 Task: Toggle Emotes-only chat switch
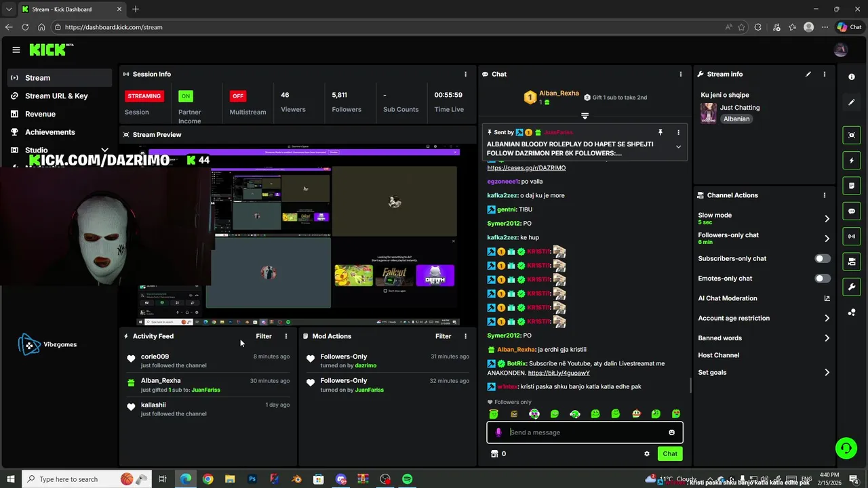coord(822,279)
